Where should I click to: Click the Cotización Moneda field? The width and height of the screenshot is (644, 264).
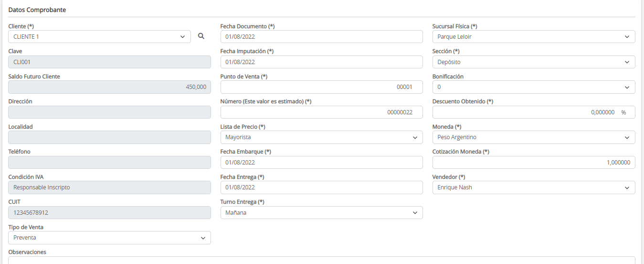point(533,163)
